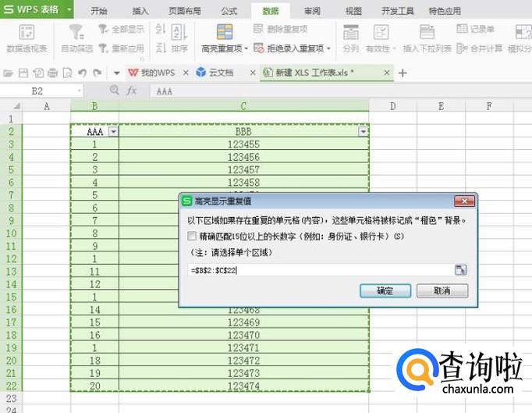The height and width of the screenshot is (413, 532).
Task: Open the PivotTable (数据透视表) tool
Action: 27,38
